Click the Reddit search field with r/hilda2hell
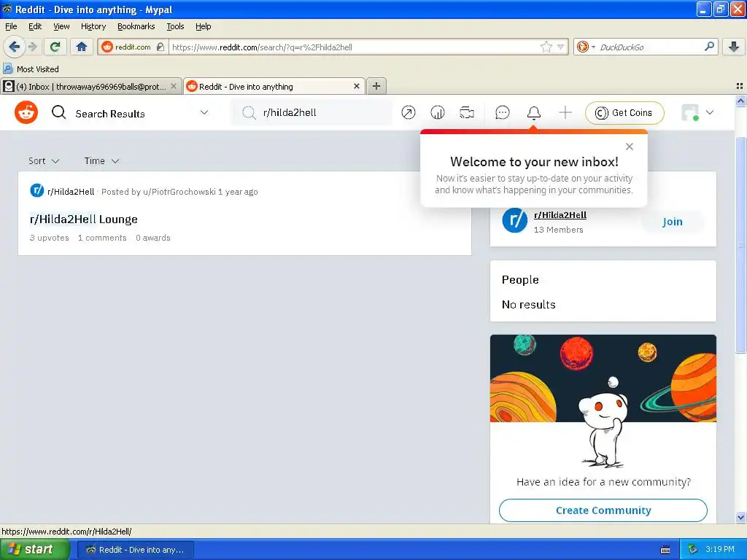This screenshot has height=560, width=747. pos(312,113)
